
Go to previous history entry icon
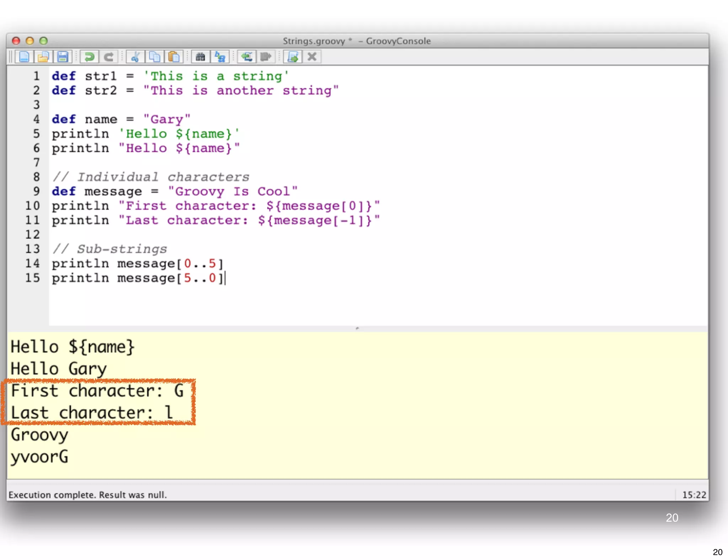coord(246,57)
